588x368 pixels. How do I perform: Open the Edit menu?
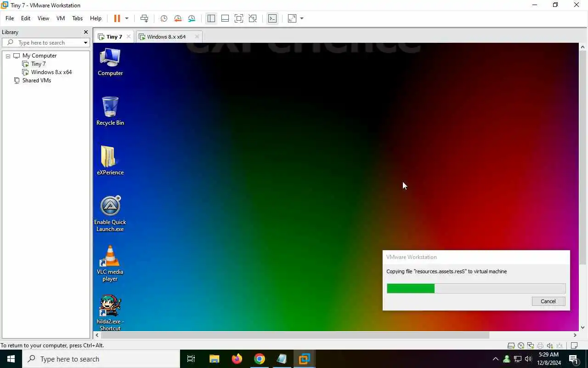26,18
